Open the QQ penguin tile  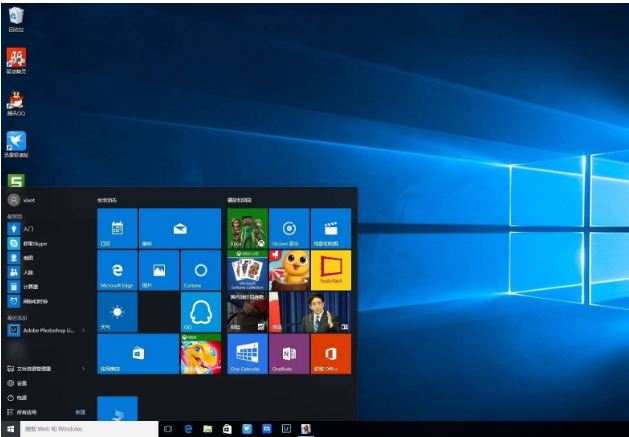point(201,312)
